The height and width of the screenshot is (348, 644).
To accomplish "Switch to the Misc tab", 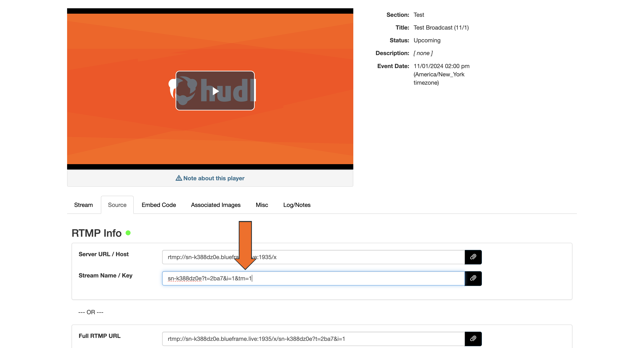I will pyautogui.click(x=262, y=205).
